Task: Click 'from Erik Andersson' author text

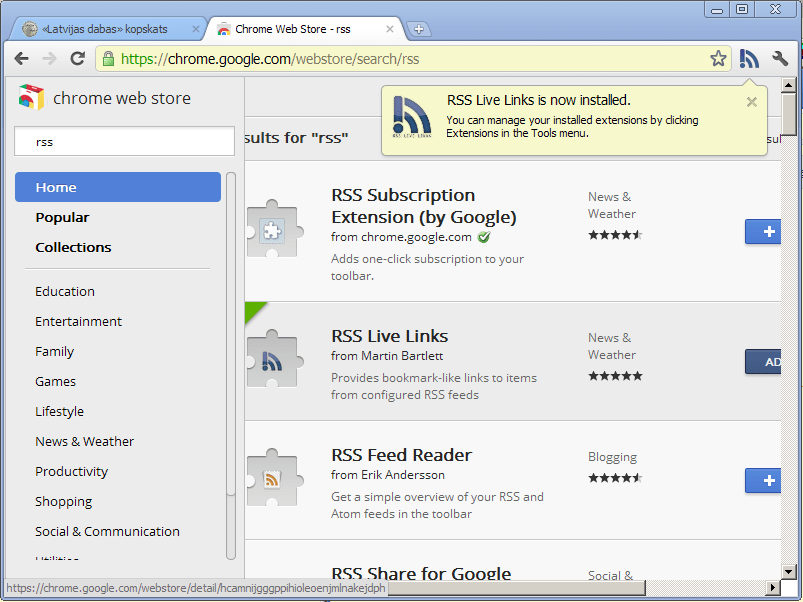Action: pos(388,475)
